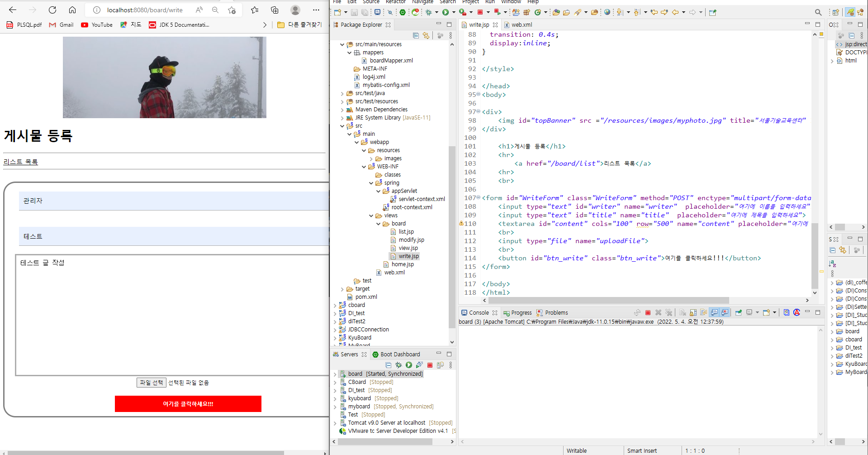Select pom.xml in Package Explorer
The image size is (868, 455).
coord(362,297)
